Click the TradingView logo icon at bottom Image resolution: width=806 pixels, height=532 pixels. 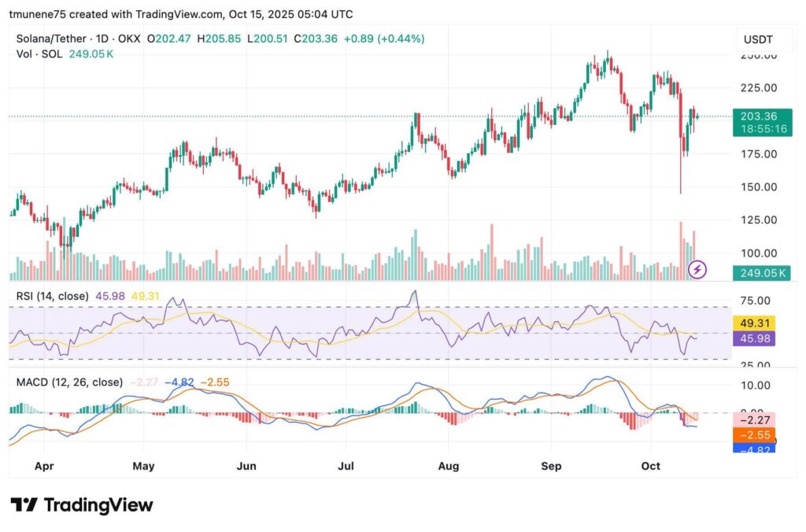tap(24, 505)
